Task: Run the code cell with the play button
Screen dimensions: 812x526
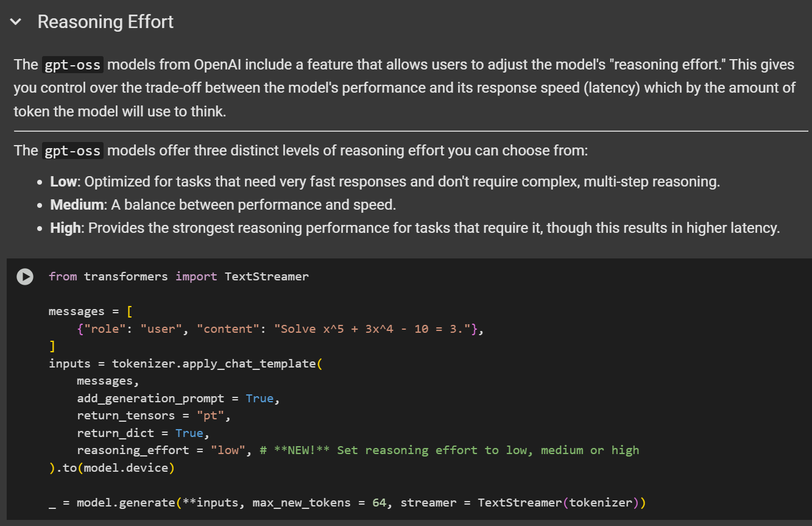Action: (25, 277)
